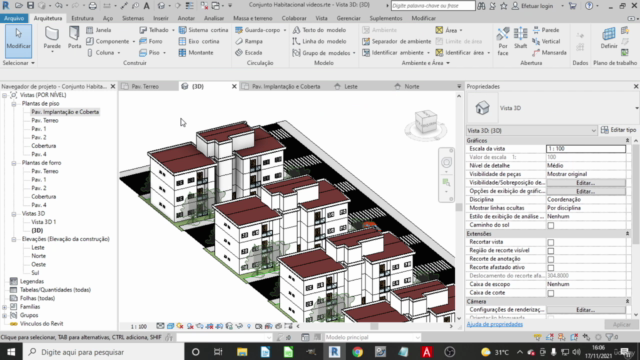Open the Arquitetura ribbon tab
This screenshot has height=360, width=640.
48,18
